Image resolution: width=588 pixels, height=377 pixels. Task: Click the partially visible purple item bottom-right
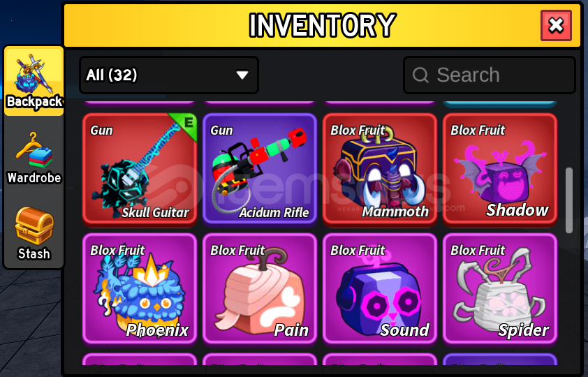point(500,359)
